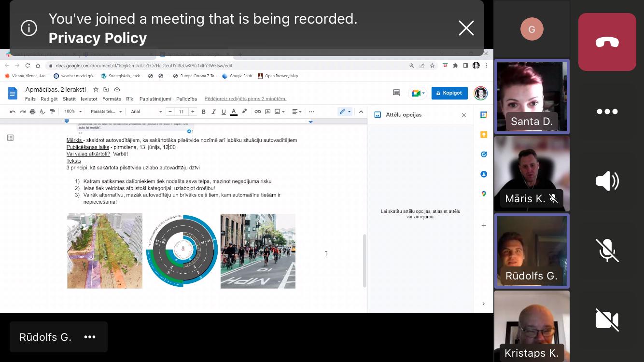Screen dimensions: 644x362
Task: Open more options next to Rūdolfs G. label
Action: tap(90, 337)
